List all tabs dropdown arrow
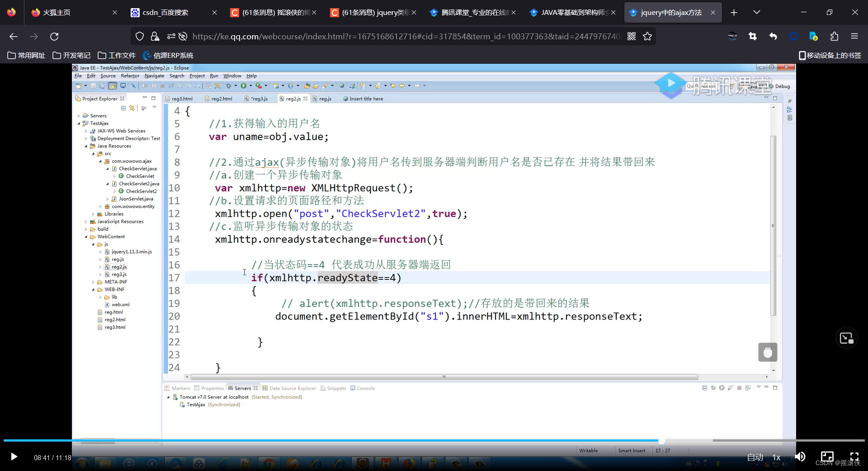The height and width of the screenshot is (471, 868). pyautogui.click(x=756, y=13)
